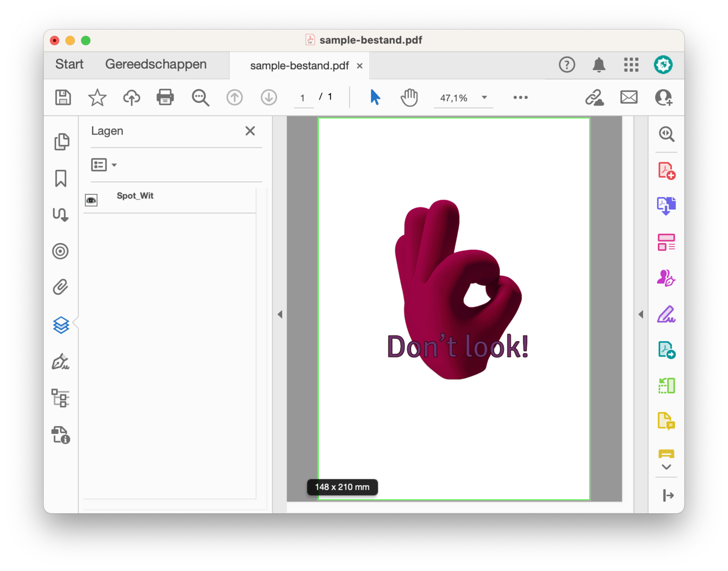Collapse the right tools pane arrow
This screenshot has height=571, width=728.
pyautogui.click(x=641, y=314)
